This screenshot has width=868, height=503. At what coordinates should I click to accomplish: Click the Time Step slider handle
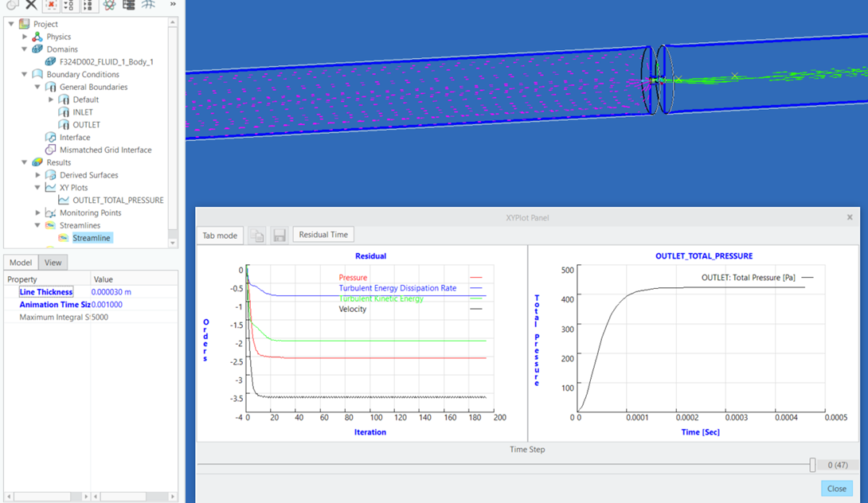(x=813, y=464)
